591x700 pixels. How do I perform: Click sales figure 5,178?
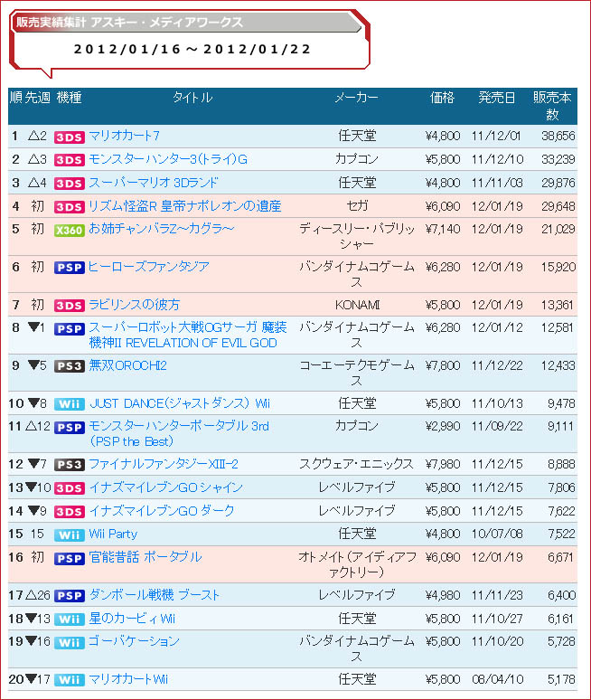pyautogui.click(x=561, y=679)
